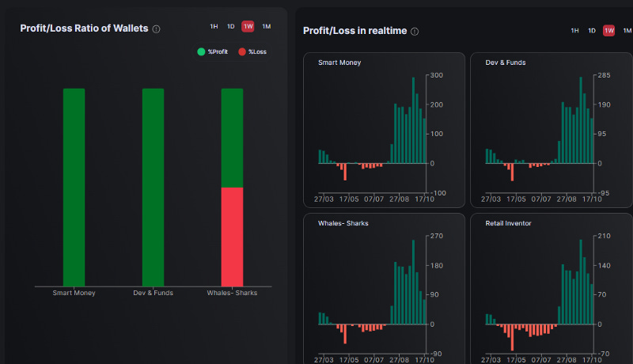Click the 270 axis value in Whales- Sharks chart

pyautogui.click(x=437, y=236)
